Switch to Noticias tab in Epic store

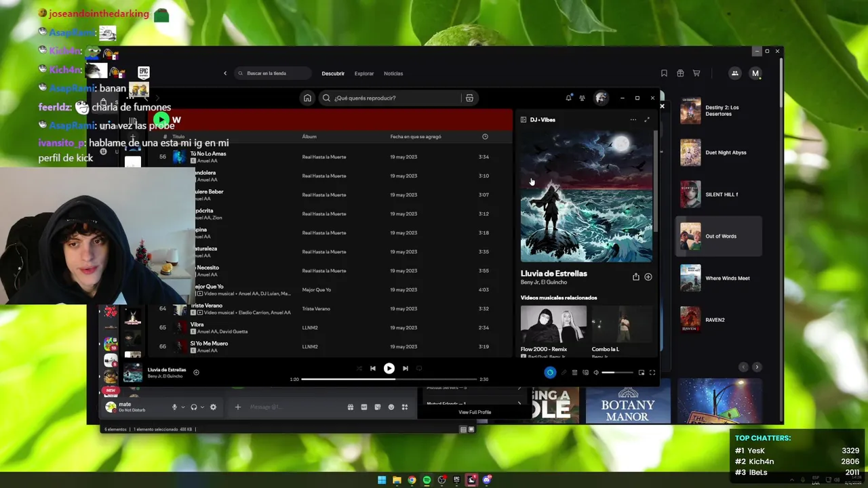tap(393, 73)
